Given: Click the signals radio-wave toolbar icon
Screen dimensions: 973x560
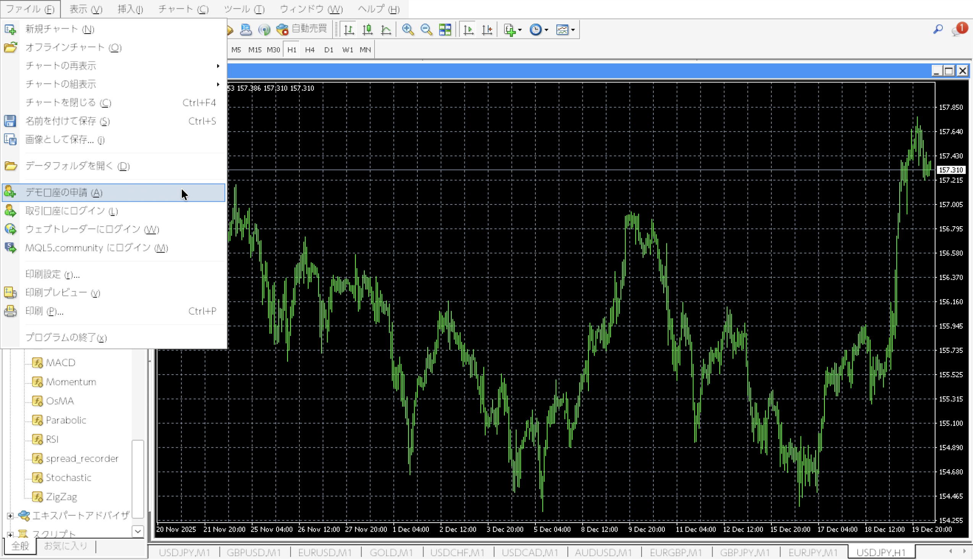Looking at the screenshot, I should click(x=264, y=30).
